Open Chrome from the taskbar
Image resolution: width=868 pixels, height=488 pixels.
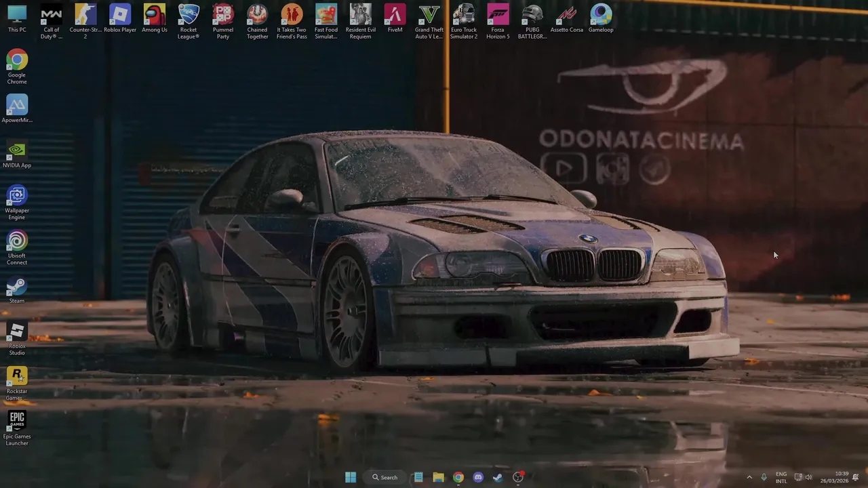click(x=458, y=477)
